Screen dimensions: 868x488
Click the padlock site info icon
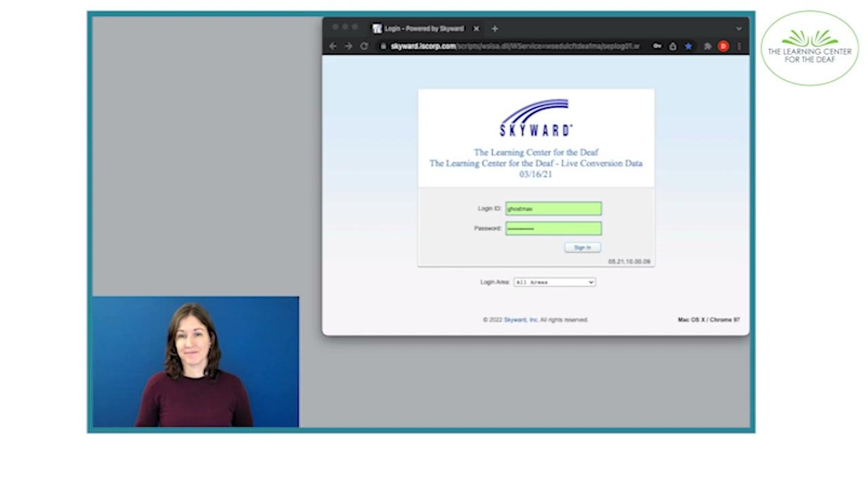tap(383, 46)
